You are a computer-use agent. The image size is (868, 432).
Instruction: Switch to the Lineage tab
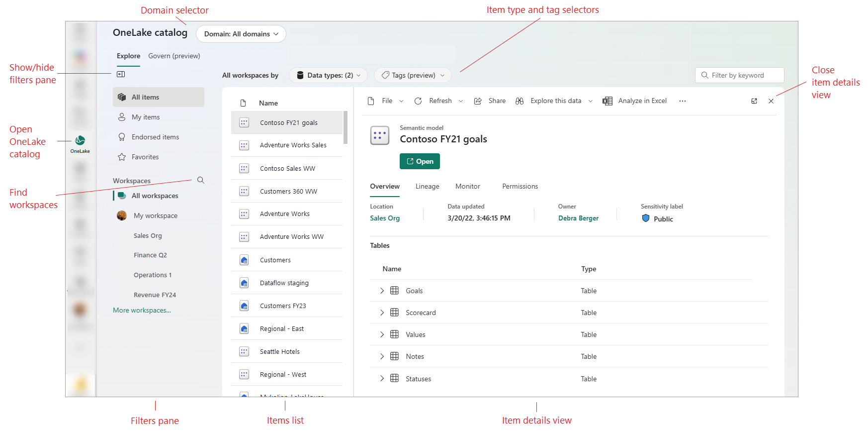(427, 186)
